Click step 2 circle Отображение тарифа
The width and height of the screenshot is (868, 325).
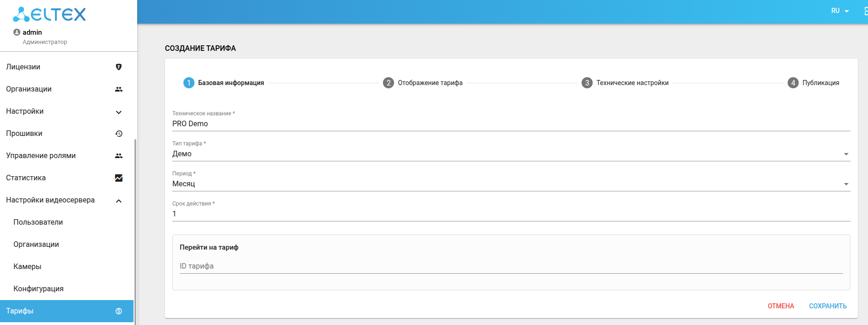click(x=388, y=83)
